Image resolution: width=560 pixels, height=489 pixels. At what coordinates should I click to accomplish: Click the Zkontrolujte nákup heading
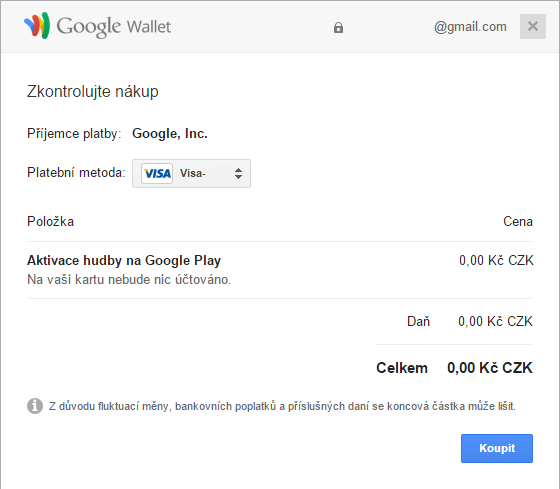(x=93, y=92)
